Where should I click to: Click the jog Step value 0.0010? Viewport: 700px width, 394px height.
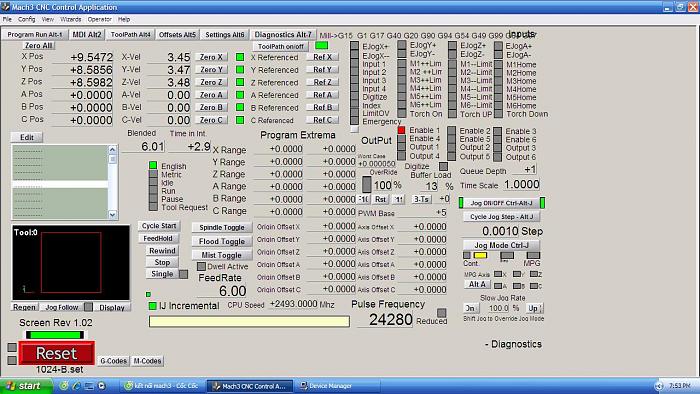[x=494, y=231]
